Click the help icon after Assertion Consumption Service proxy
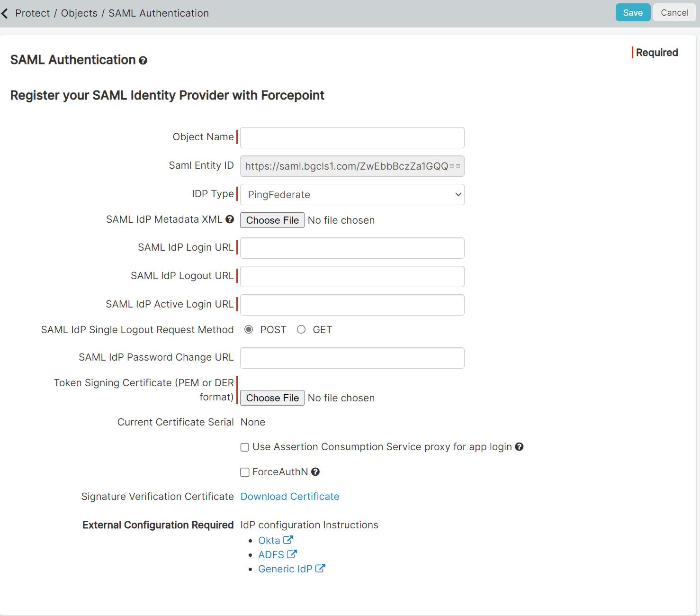 pyautogui.click(x=519, y=447)
